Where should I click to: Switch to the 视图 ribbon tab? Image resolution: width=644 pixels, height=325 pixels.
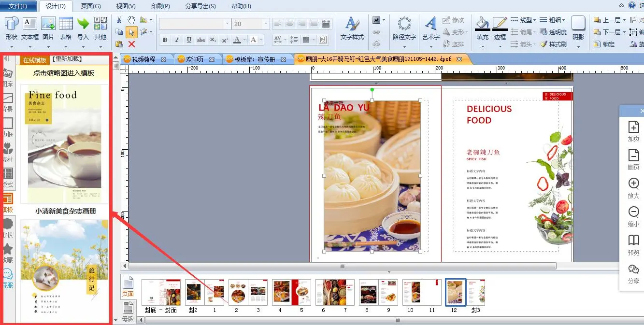pyautogui.click(x=126, y=6)
